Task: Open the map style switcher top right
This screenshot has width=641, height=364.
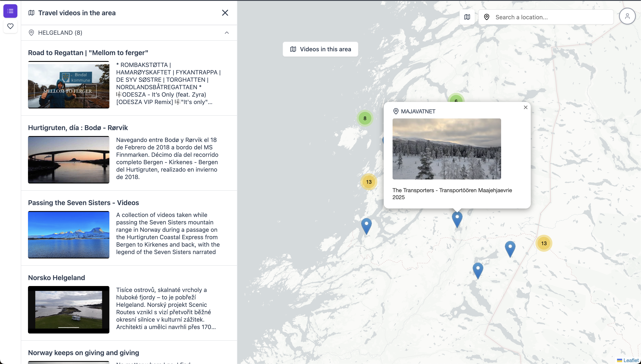Action: click(x=467, y=17)
